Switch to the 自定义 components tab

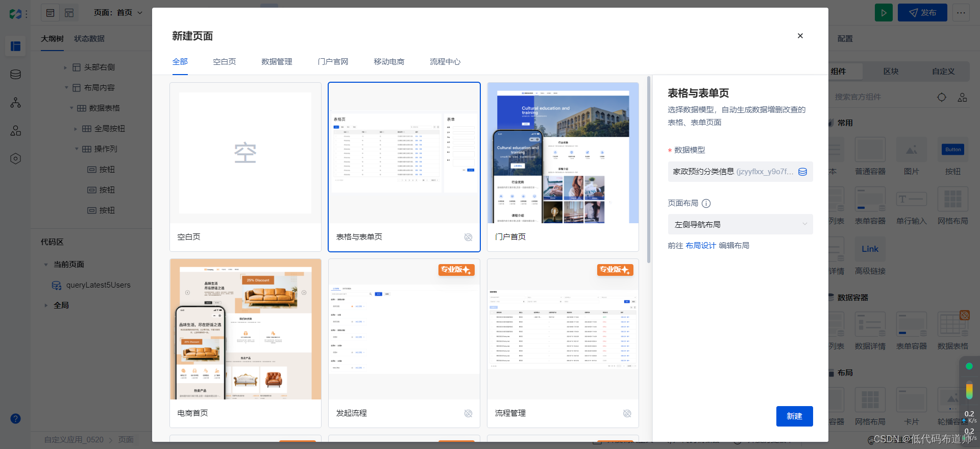(x=943, y=72)
